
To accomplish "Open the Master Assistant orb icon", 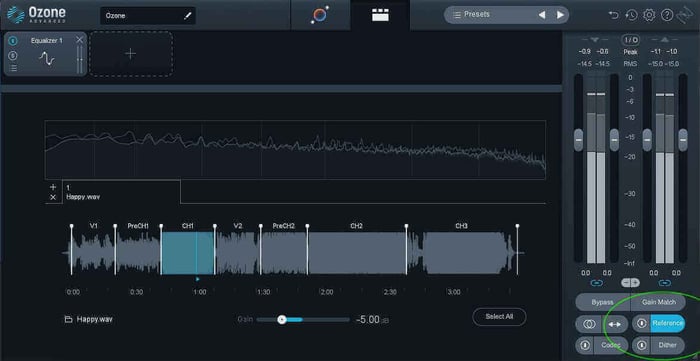I will (x=320, y=15).
